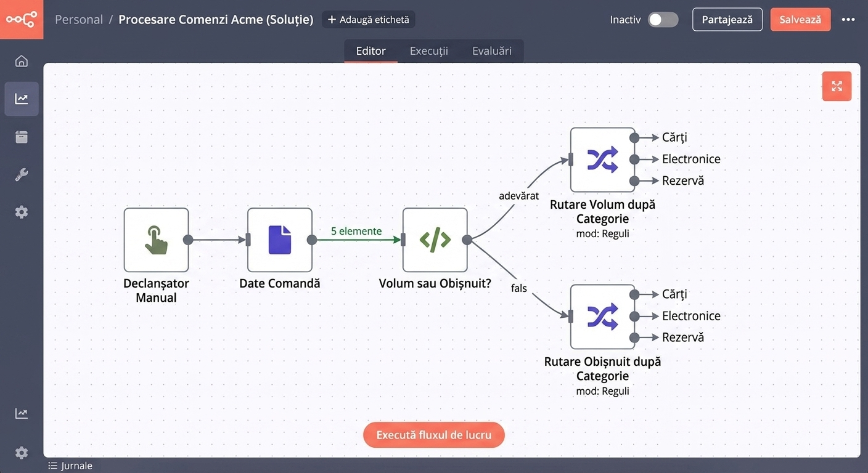Viewport: 868px width, 473px height.
Task: Select Rutare Obișnuit după Categorie switch node
Action: [602, 317]
